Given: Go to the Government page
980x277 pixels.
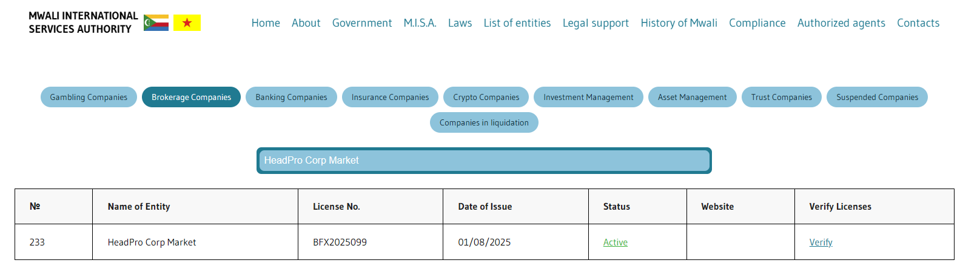Looking at the screenshot, I should pyautogui.click(x=362, y=23).
